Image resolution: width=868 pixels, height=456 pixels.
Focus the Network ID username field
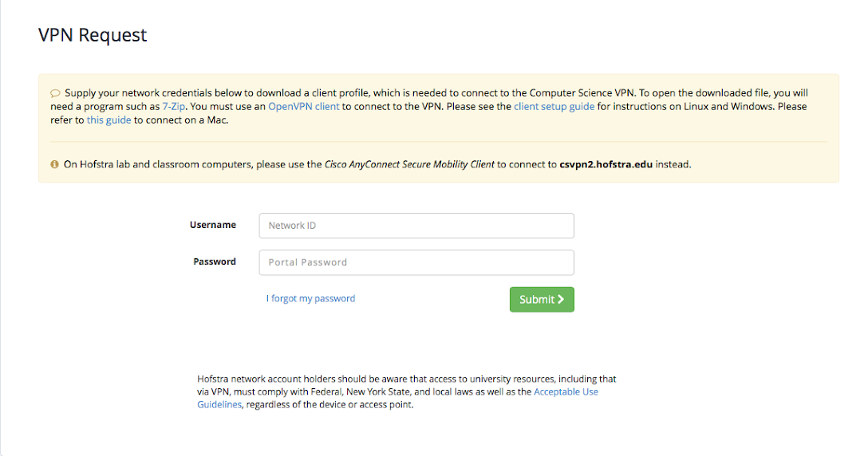[416, 226]
